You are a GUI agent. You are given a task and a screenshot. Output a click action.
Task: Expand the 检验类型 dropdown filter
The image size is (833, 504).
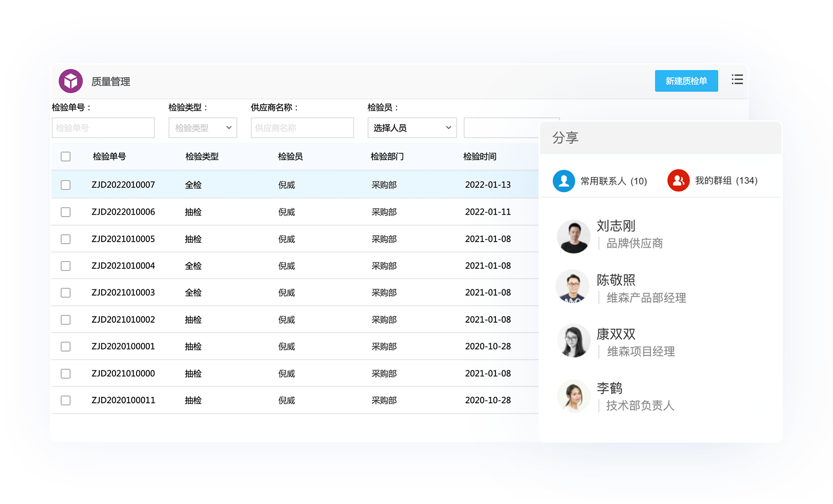click(x=202, y=128)
